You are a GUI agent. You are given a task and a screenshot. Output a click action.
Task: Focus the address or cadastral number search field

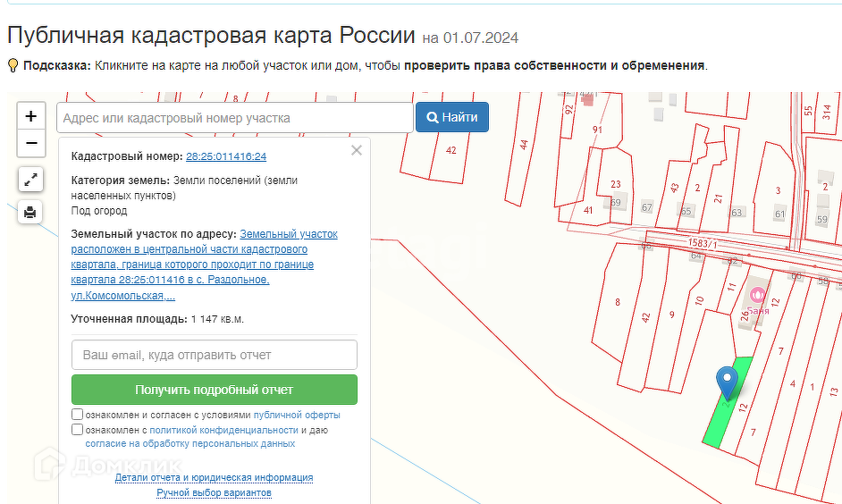235,118
